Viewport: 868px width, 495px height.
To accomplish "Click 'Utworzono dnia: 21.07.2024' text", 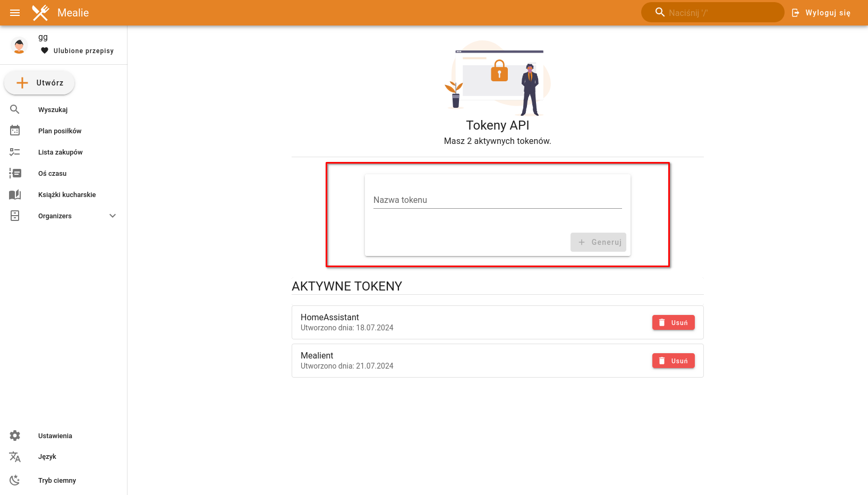I will pyautogui.click(x=347, y=366).
